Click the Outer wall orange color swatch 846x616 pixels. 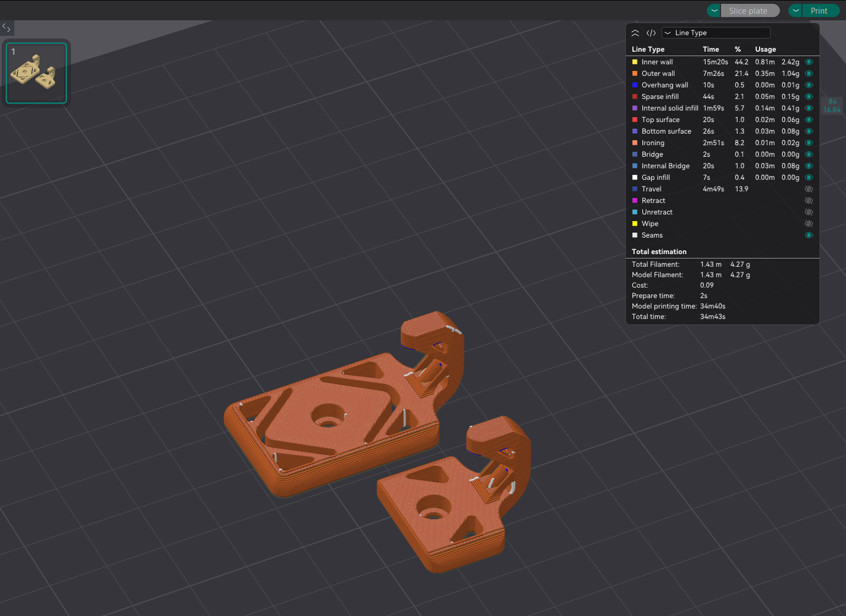coord(635,74)
